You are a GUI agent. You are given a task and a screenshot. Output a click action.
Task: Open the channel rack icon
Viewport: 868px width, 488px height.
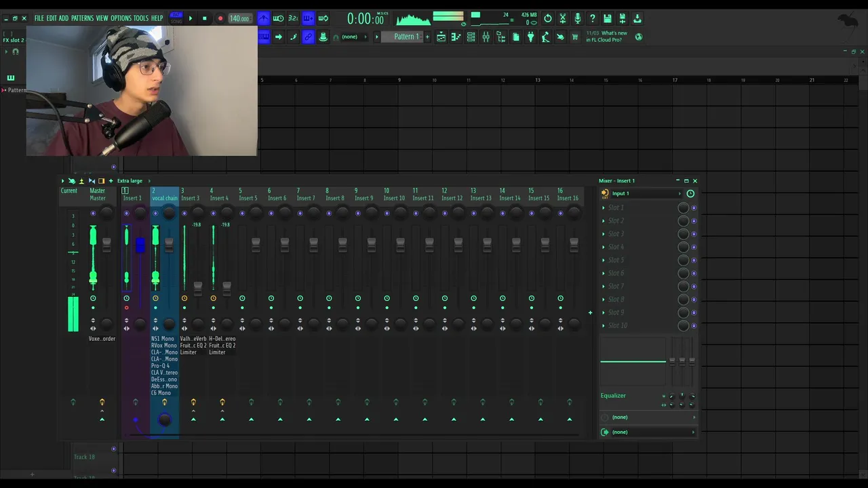(471, 37)
